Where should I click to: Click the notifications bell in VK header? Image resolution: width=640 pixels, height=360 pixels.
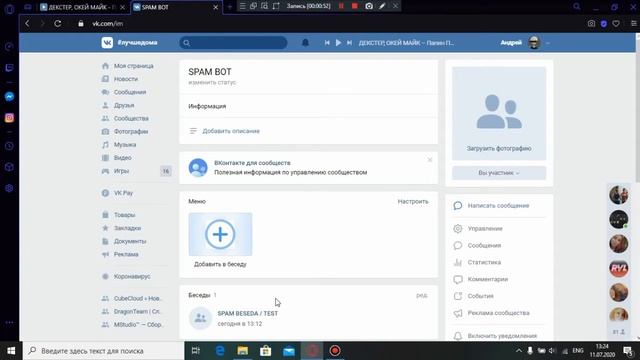[x=305, y=42]
